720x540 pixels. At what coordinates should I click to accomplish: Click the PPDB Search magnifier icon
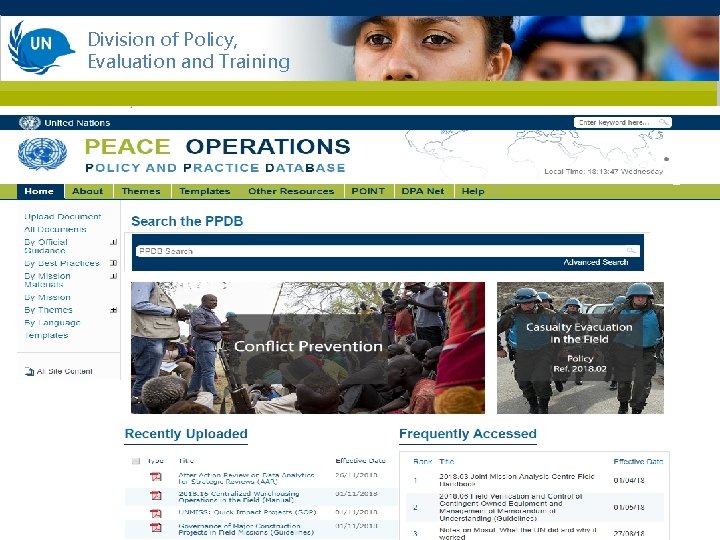pyautogui.click(x=631, y=251)
